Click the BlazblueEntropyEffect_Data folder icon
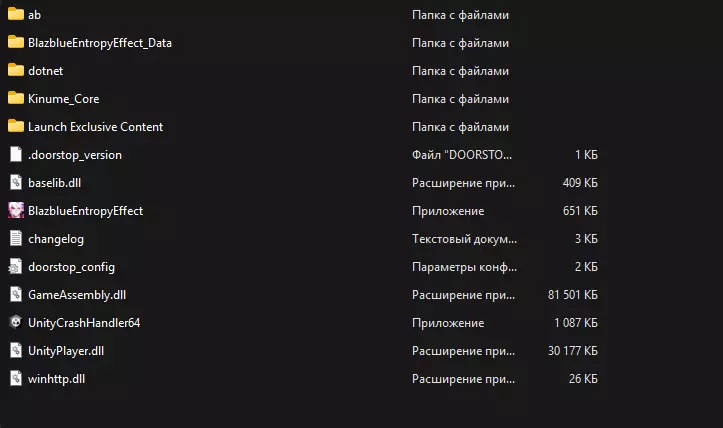Screen dimensions: 723x428 click(x=15, y=43)
